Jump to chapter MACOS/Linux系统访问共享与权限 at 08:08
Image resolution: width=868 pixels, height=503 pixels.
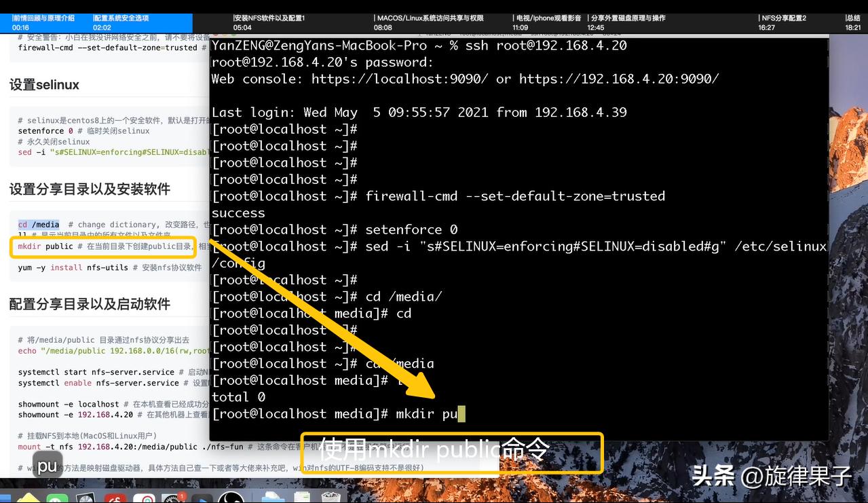tap(429, 22)
